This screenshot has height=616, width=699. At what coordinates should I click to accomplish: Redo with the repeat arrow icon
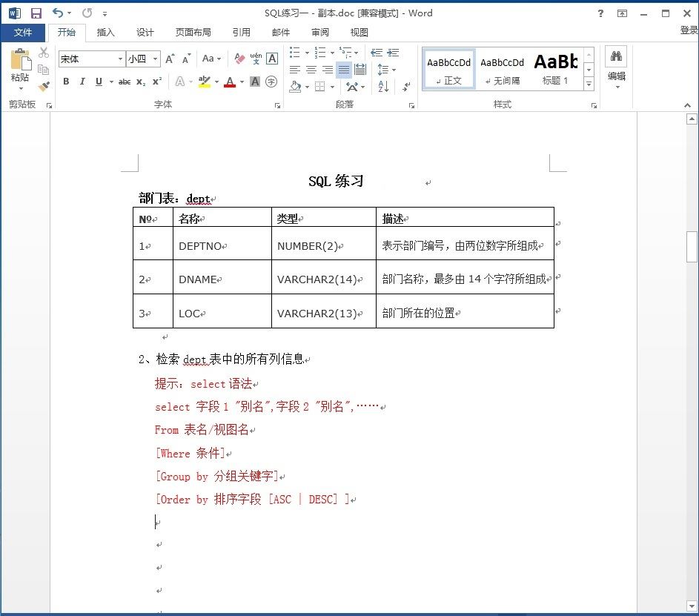tap(87, 13)
